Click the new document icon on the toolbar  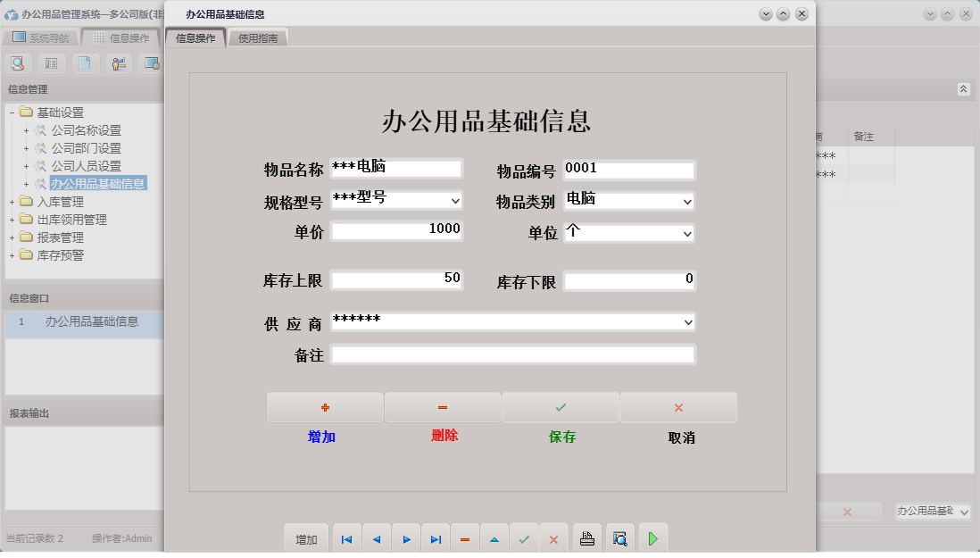click(85, 63)
